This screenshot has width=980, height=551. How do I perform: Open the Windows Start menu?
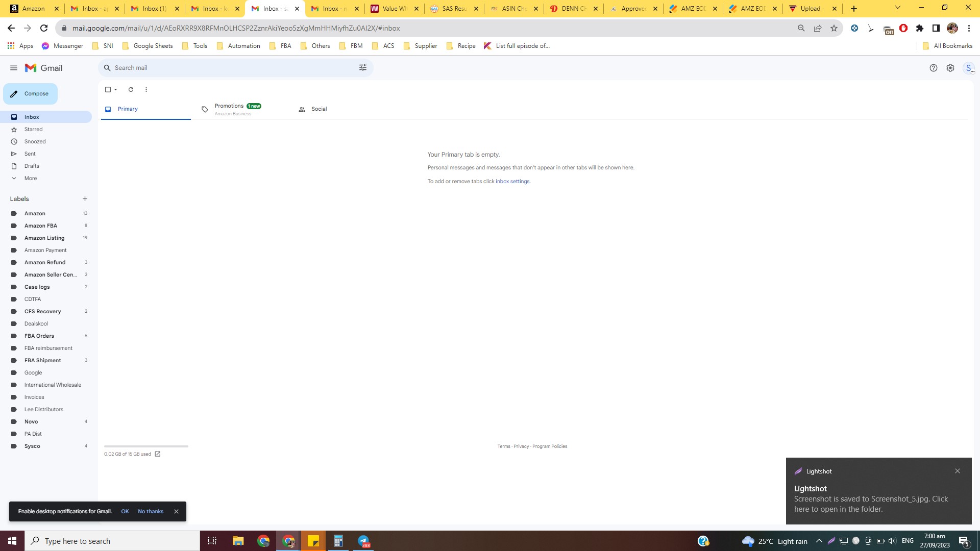(12, 541)
